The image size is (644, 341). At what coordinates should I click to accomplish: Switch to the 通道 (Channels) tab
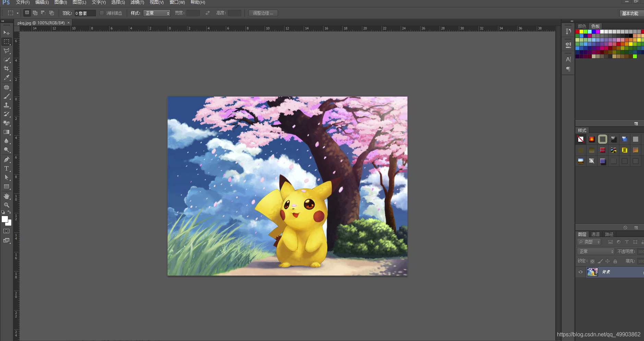click(x=595, y=235)
